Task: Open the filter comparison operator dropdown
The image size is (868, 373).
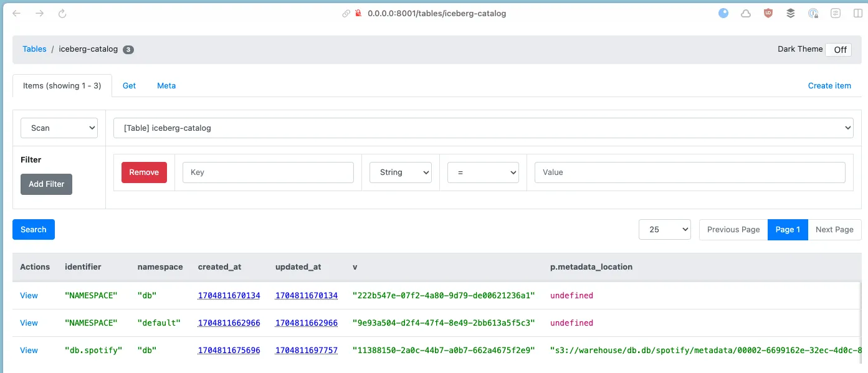Action: [483, 172]
